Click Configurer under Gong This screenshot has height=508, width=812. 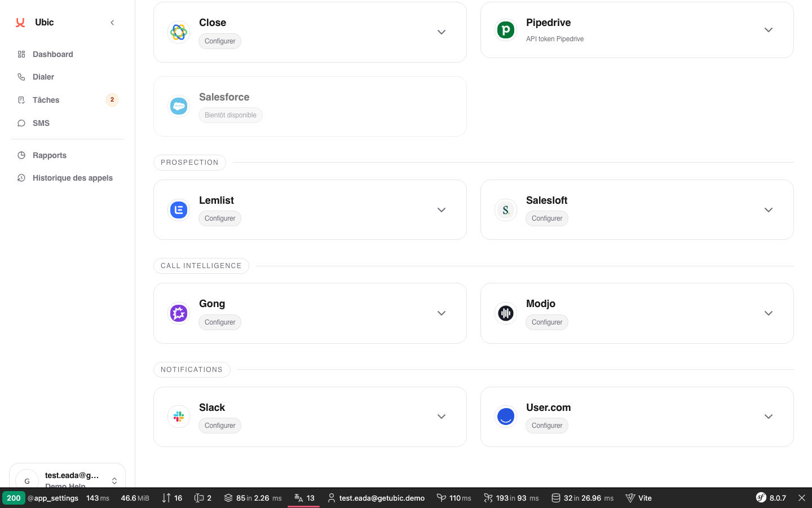click(220, 322)
